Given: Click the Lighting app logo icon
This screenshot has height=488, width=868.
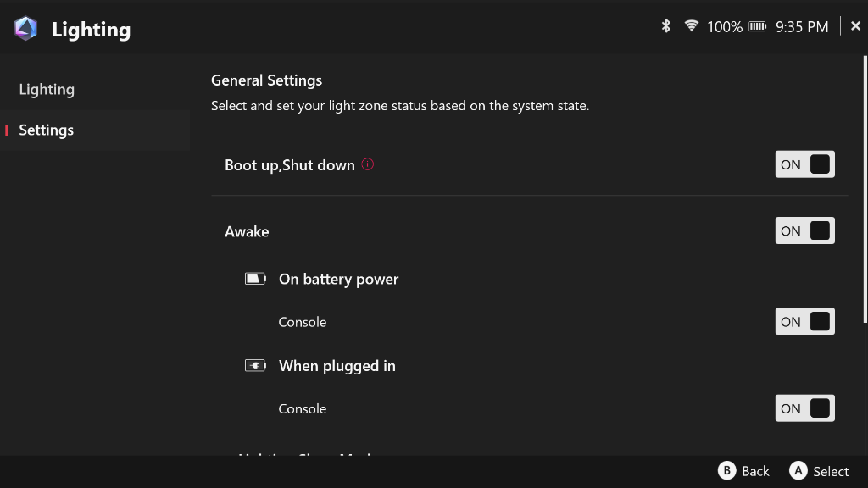Looking at the screenshot, I should pos(26,29).
